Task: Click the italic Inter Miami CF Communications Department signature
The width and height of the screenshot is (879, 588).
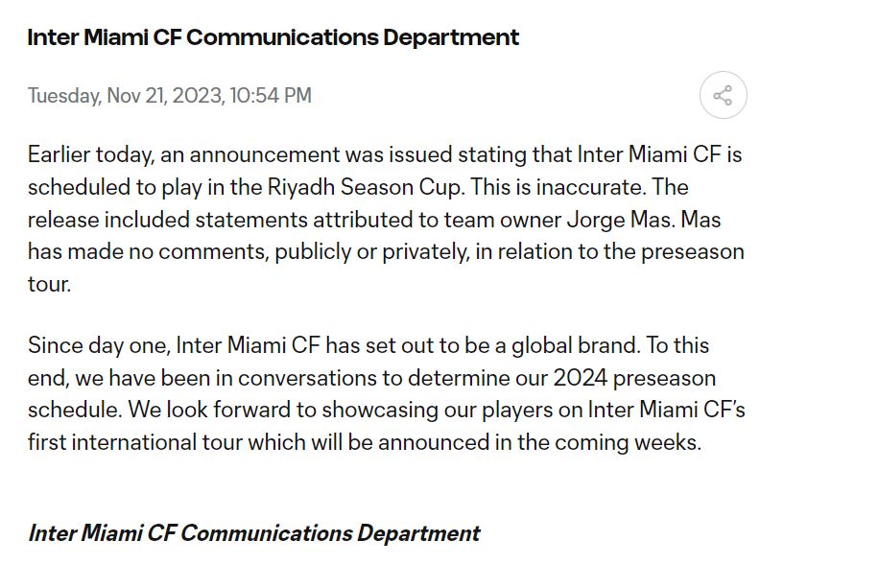Action: [x=254, y=533]
